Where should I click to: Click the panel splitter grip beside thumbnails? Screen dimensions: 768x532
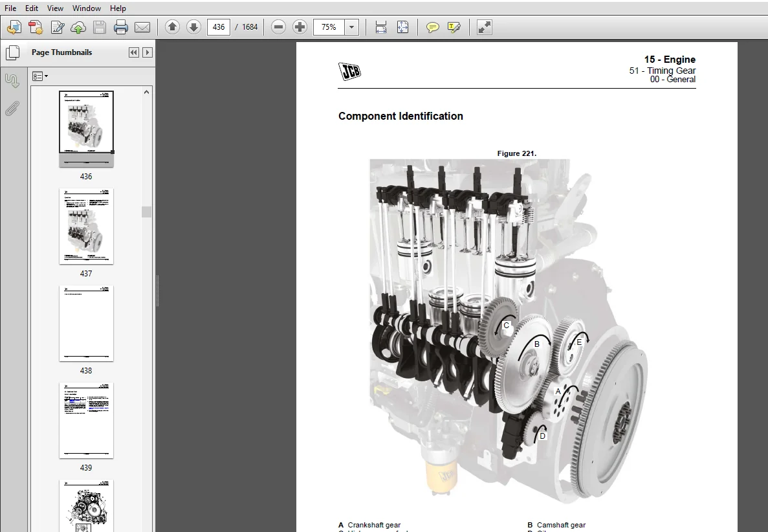(x=157, y=291)
